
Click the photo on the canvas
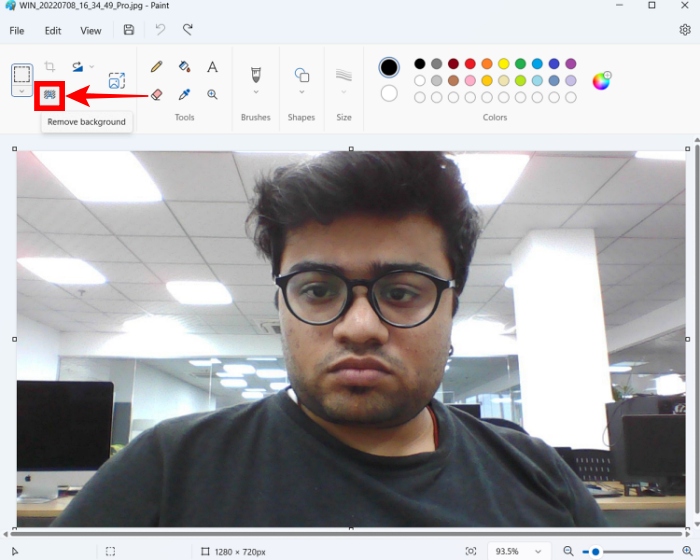click(x=351, y=339)
